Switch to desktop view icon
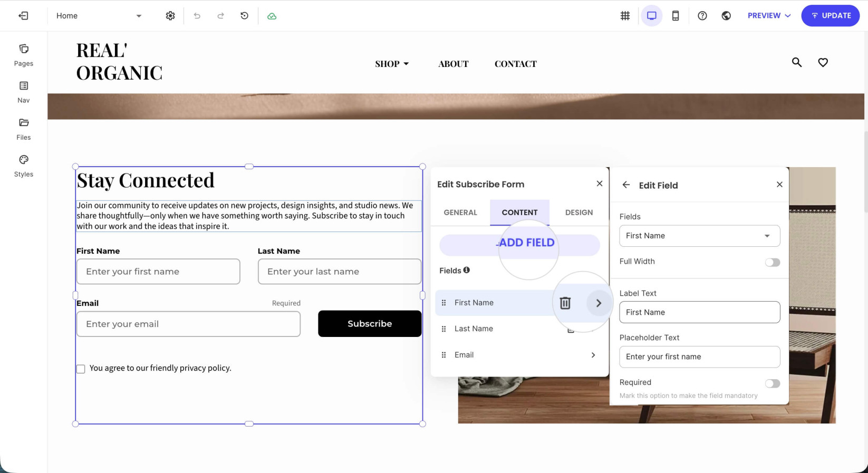Image resolution: width=868 pixels, height=473 pixels. coord(652,16)
